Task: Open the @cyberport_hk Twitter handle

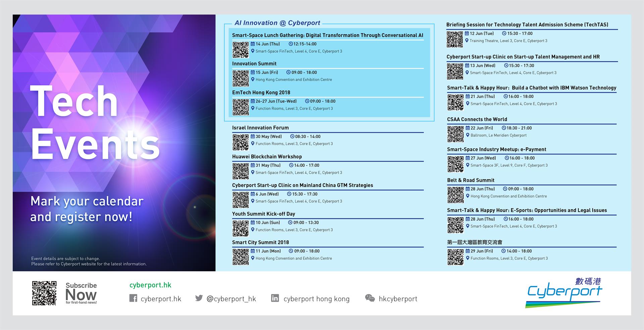Action: 231,299
